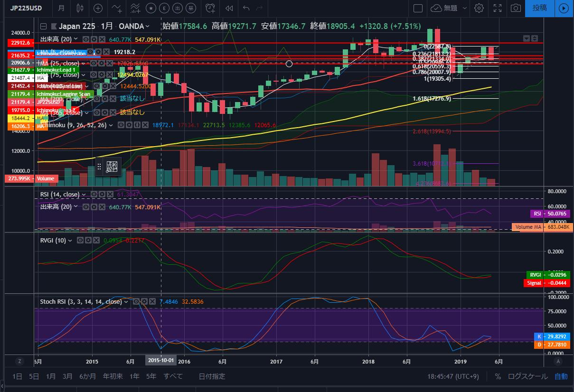Click the circled E events icon
The height and width of the screenshot is (392, 574).
[164, 8]
